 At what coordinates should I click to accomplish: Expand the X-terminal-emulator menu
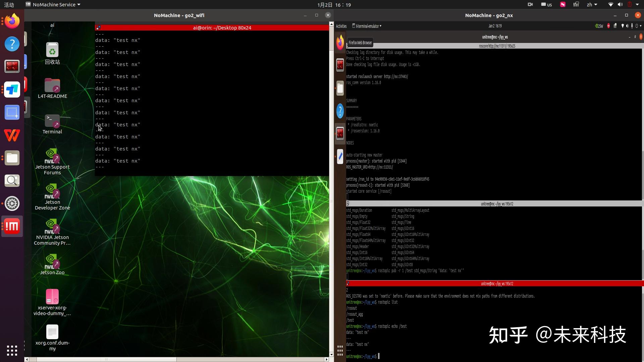coord(367,26)
